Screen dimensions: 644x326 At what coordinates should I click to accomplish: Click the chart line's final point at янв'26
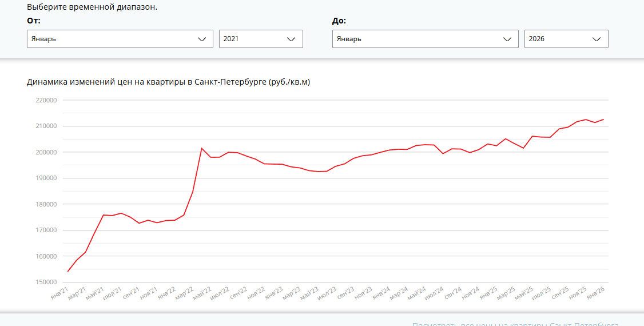point(604,119)
